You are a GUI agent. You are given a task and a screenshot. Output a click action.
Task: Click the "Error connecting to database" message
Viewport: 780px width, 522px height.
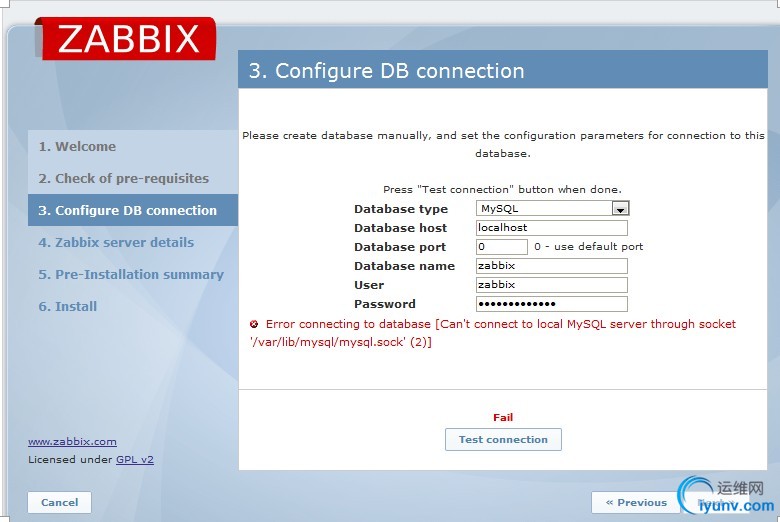pyautogui.click(x=492, y=333)
